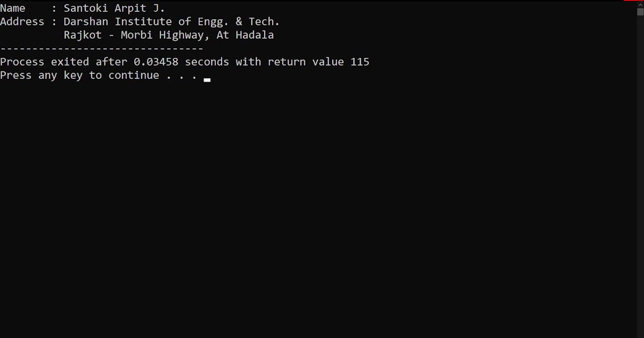Click 'Darshan Institute of Engg. & Tech.' text
Viewport: 644px width, 338px height.
point(172,22)
